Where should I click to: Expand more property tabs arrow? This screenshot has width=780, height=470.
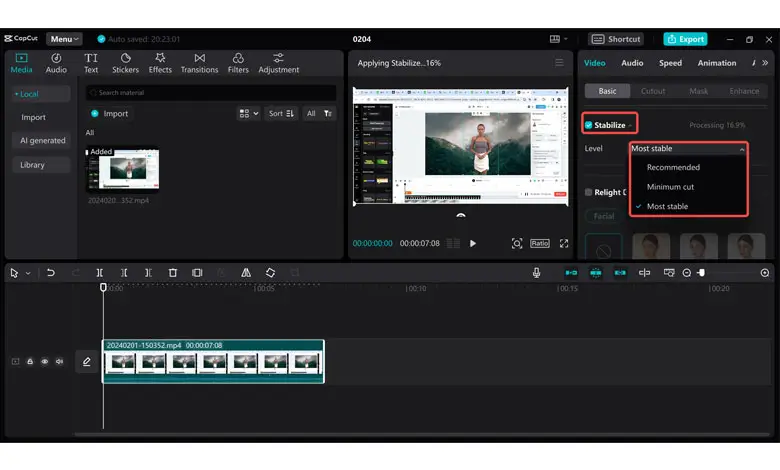click(765, 63)
